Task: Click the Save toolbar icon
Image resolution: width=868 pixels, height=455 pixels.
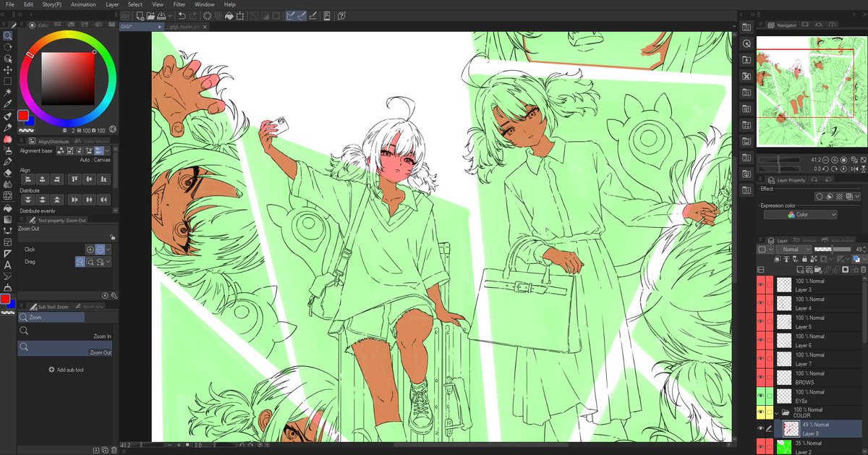Action: point(162,15)
